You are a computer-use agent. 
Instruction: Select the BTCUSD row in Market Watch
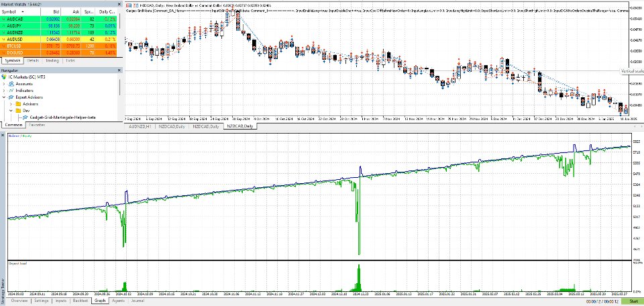pyautogui.click(x=62, y=46)
